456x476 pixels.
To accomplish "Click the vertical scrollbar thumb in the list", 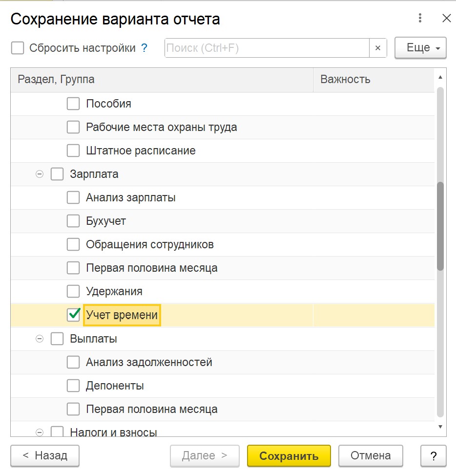I will pyautogui.click(x=440, y=226).
